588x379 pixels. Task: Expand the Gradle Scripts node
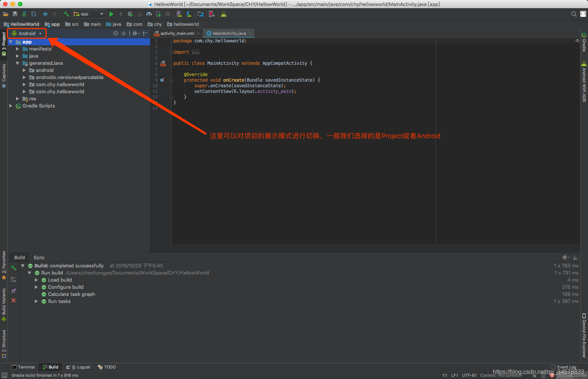(x=11, y=106)
